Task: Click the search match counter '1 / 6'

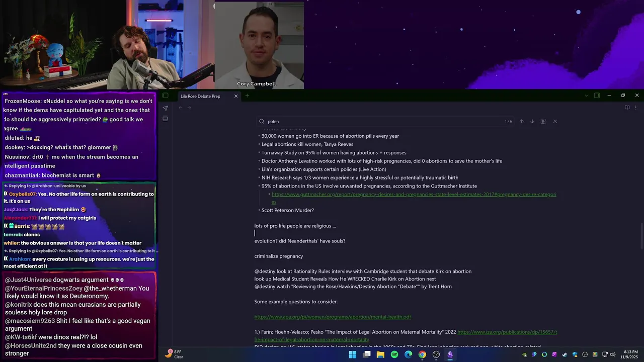Action: pyautogui.click(x=508, y=121)
